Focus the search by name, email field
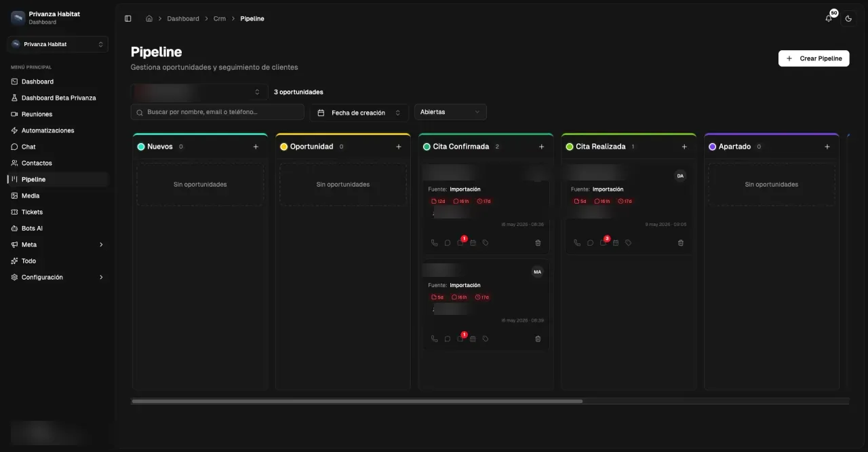868x452 pixels. [218, 112]
